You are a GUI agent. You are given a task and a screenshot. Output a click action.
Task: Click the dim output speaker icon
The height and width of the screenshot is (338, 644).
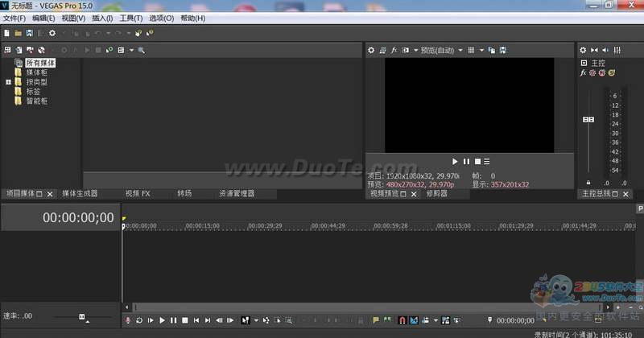pos(605,50)
